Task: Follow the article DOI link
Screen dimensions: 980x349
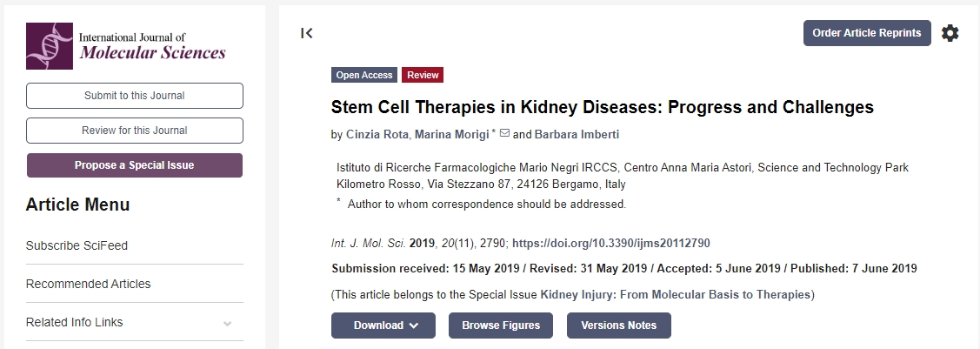Action: coord(613,243)
